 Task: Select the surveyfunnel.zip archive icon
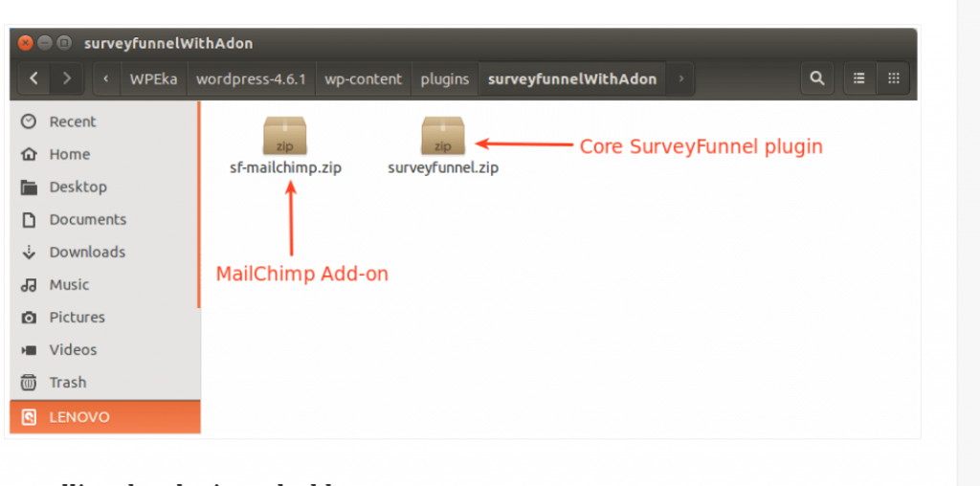pos(442,135)
